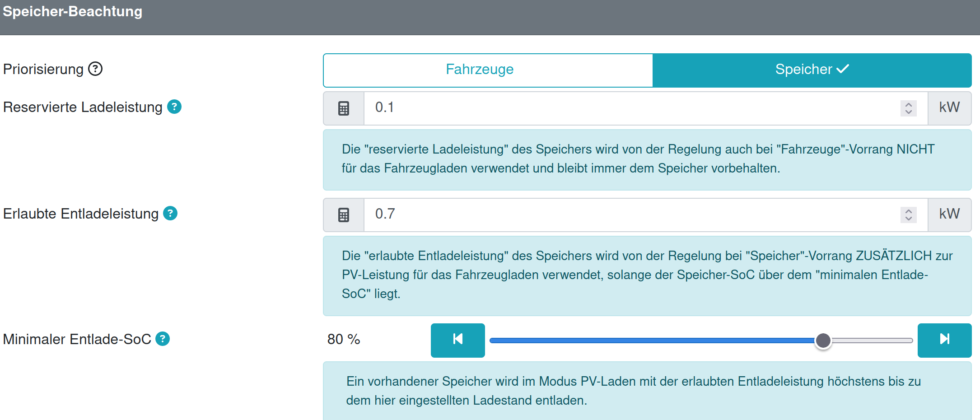Click the Minimaler Entlade-SoC slider handle
The height and width of the screenshot is (420, 980).
point(823,341)
